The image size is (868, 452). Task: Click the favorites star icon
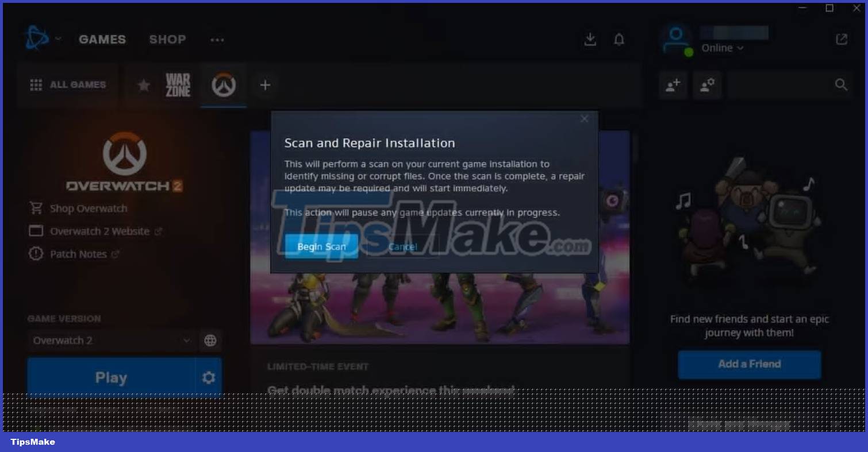pyautogui.click(x=143, y=84)
